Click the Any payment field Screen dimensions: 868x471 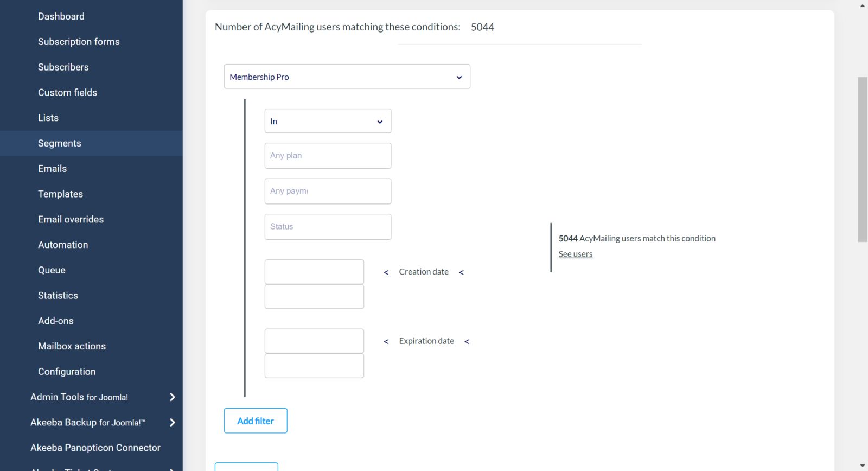click(328, 191)
